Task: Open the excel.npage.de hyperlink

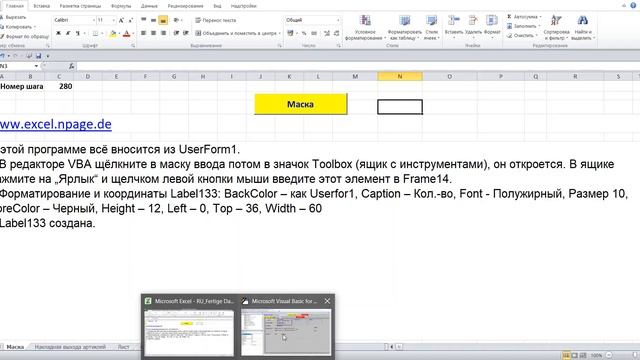Action: 56,124
